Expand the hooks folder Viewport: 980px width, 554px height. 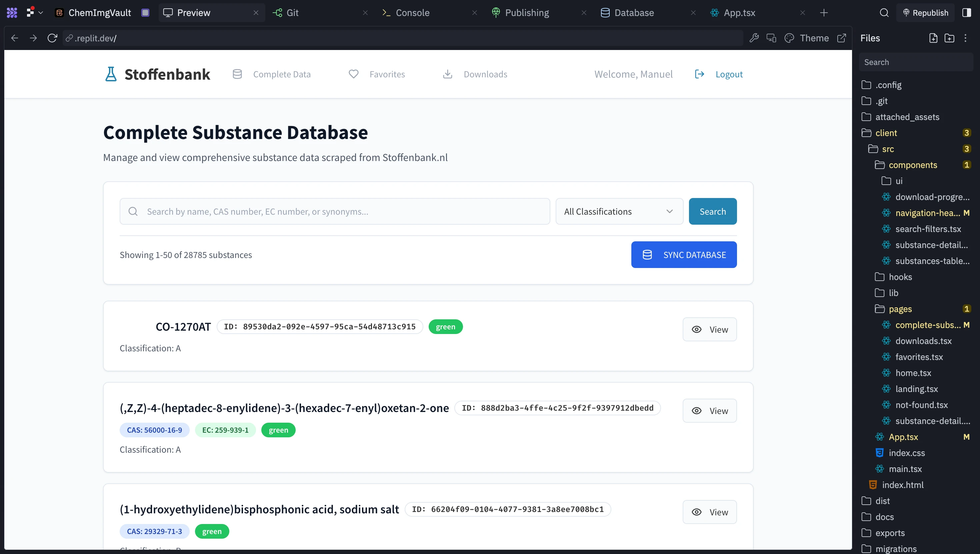click(x=900, y=277)
